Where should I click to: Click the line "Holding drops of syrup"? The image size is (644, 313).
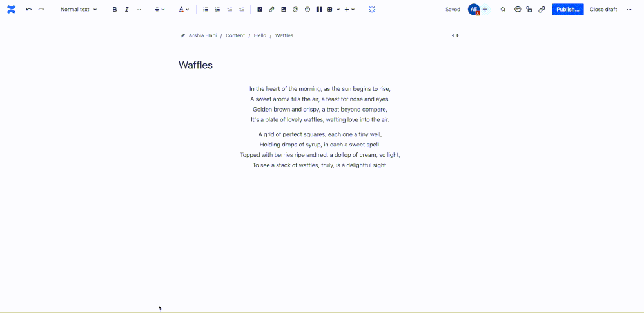tap(320, 145)
